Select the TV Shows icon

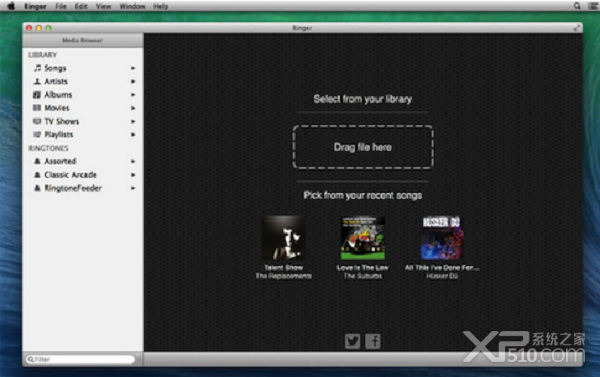(x=37, y=121)
